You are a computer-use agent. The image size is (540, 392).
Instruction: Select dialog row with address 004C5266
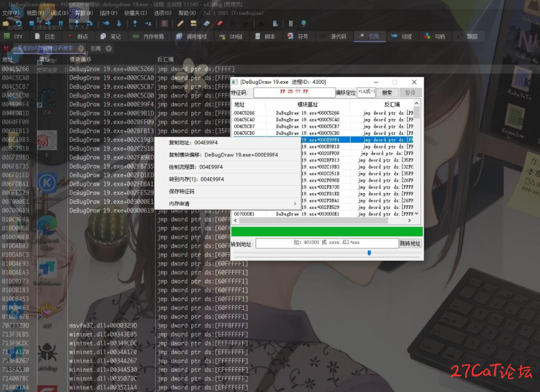323,113
